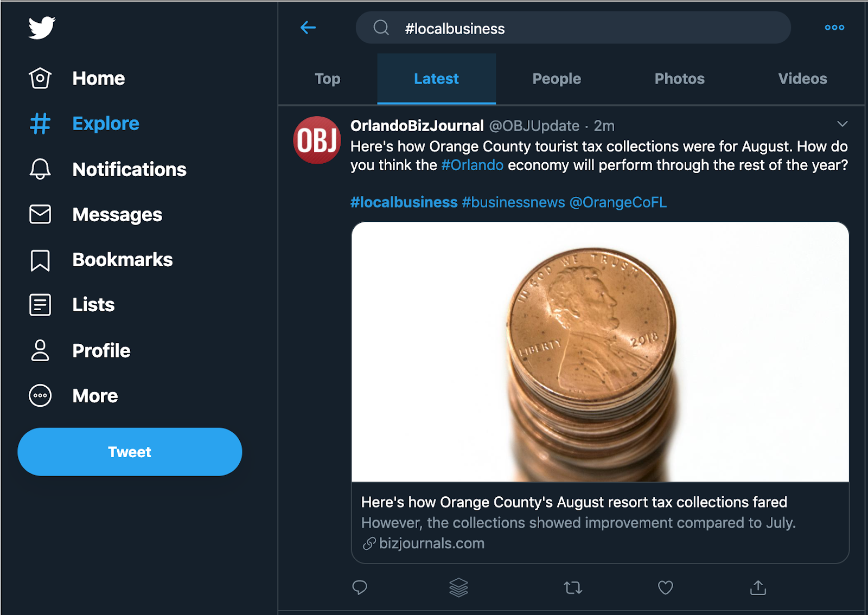Click the #localbusiness search field
This screenshot has height=615, width=868.
point(573,28)
